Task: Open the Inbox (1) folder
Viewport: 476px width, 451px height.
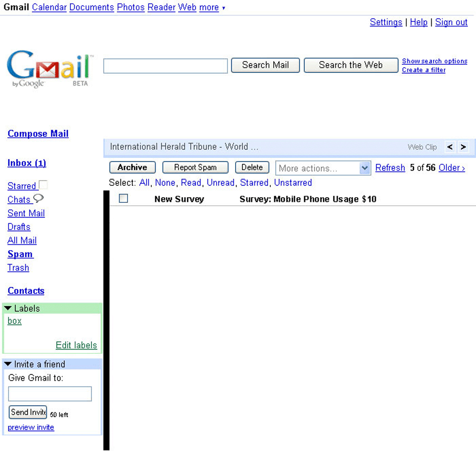Action: tap(27, 163)
